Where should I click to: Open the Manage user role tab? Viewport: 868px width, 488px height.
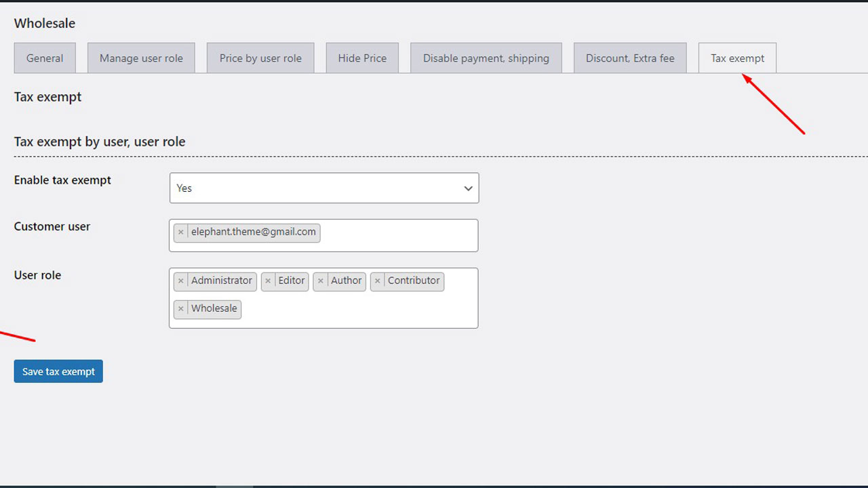(141, 58)
